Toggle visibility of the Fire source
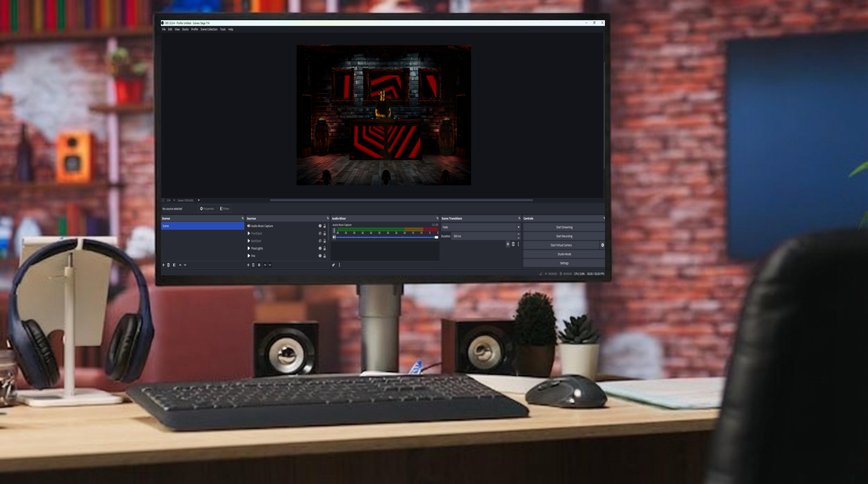 pyautogui.click(x=320, y=255)
